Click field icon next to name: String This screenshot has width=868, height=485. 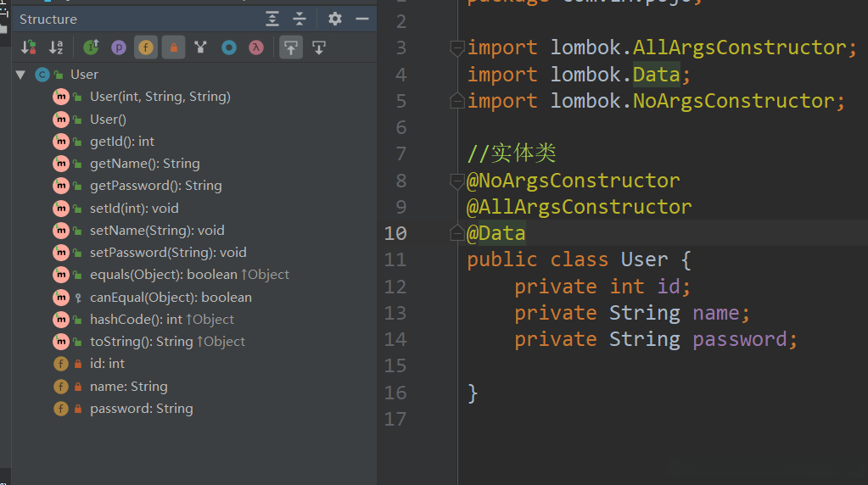61,387
